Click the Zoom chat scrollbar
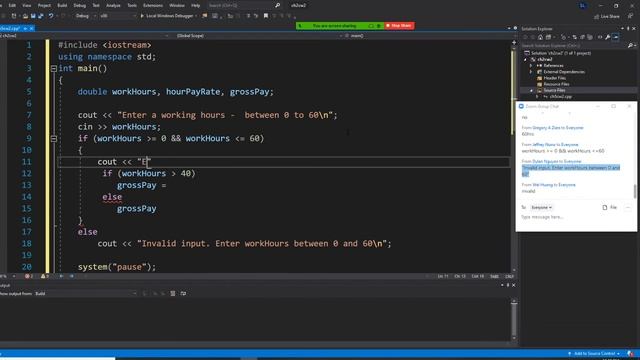640x360 pixels. 635,191
